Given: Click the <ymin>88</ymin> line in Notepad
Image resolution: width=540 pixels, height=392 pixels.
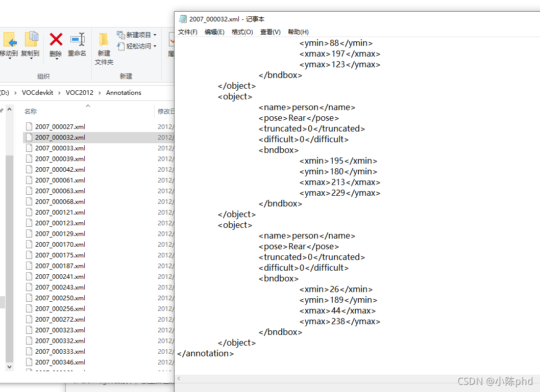Looking at the screenshot, I should tap(336, 43).
